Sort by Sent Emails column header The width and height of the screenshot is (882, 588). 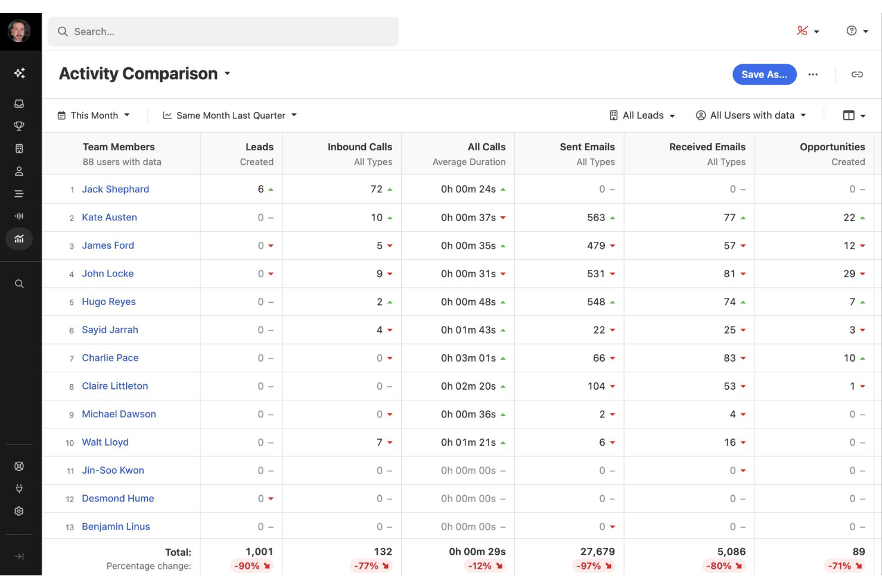pos(569,154)
